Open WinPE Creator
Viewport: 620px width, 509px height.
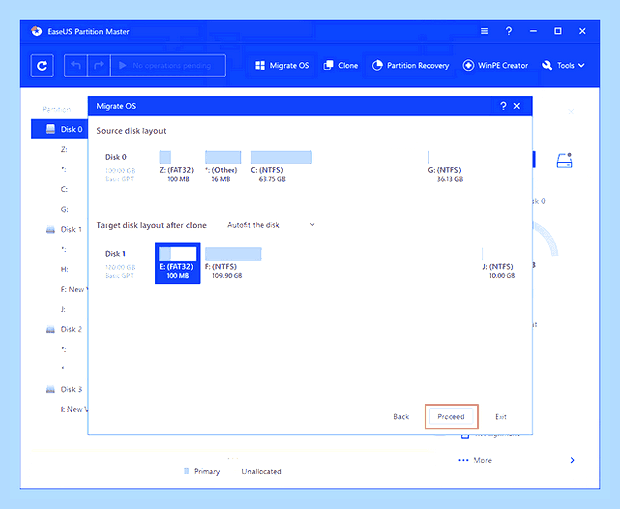(x=495, y=66)
